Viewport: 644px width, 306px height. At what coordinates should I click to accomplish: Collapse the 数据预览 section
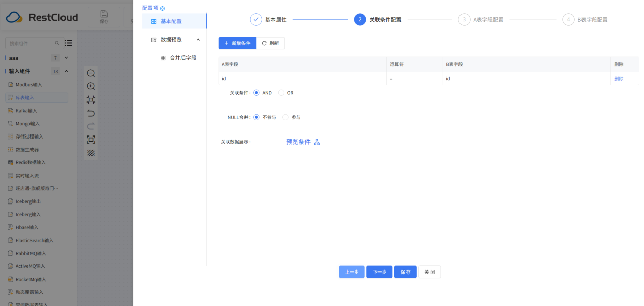point(198,39)
